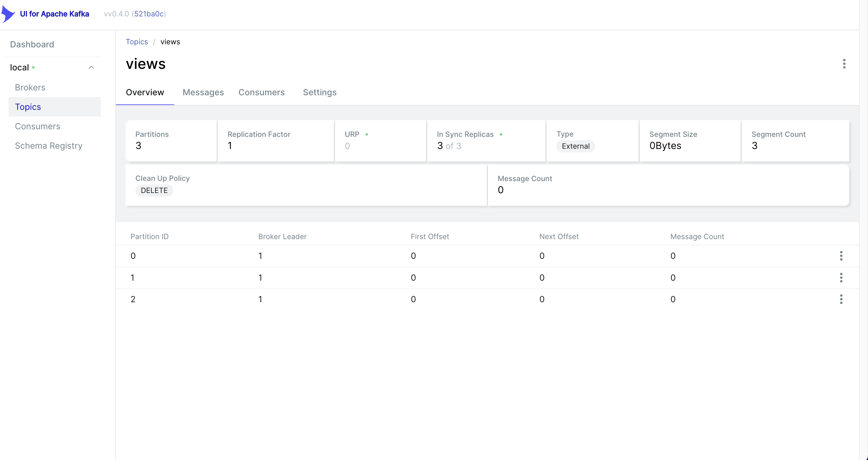Collapse the local cluster chevron
Image resolution: width=868 pixels, height=460 pixels.
[91, 67]
